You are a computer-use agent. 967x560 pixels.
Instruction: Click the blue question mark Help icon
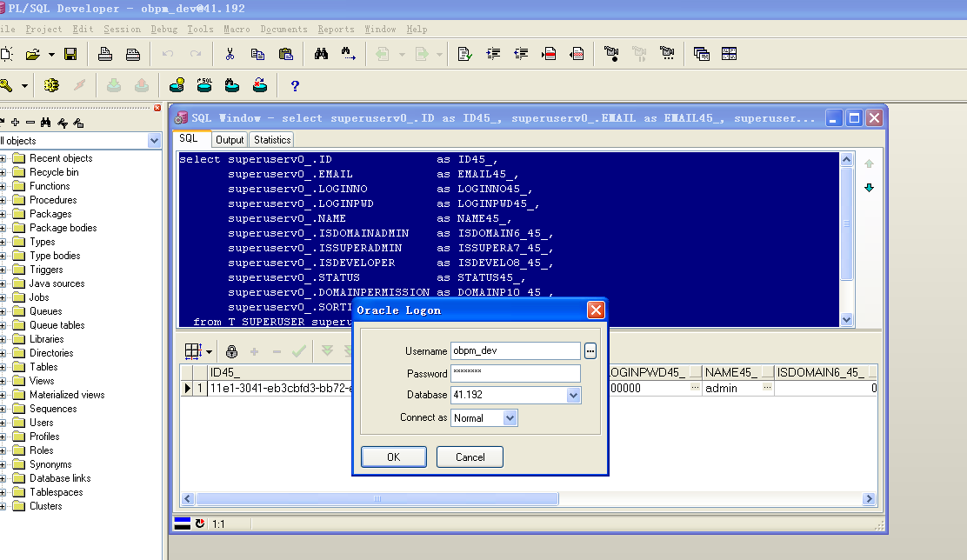click(295, 86)
